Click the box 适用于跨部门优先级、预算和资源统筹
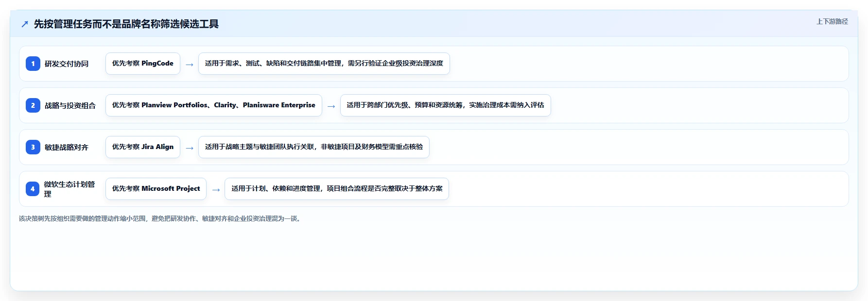This screenshot has width=868, height=301. coord(446,105)
